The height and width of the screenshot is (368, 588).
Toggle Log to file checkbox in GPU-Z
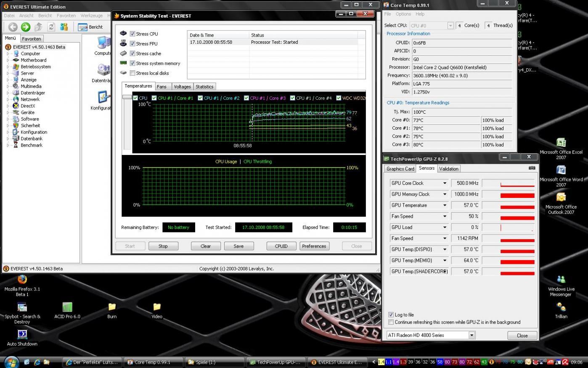click(x=391, y=315)
